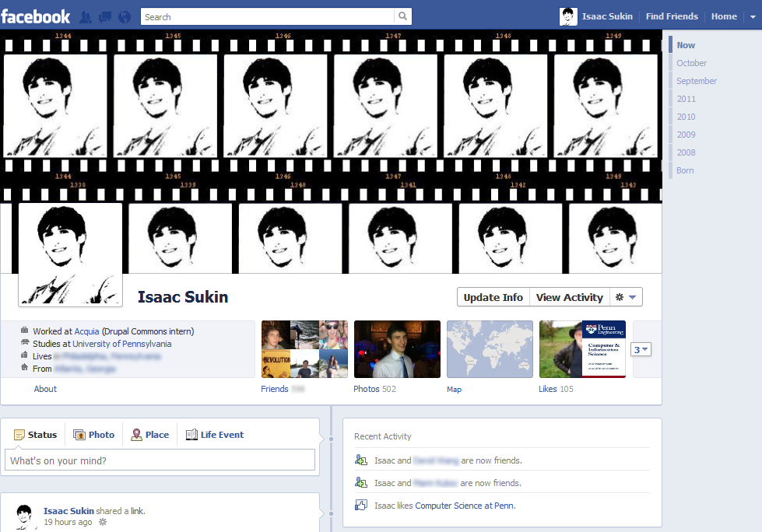Click the briefcase icon beside Worked at Acquia
Viewport: 762px width, 532px height.
(x=26, y=329)
